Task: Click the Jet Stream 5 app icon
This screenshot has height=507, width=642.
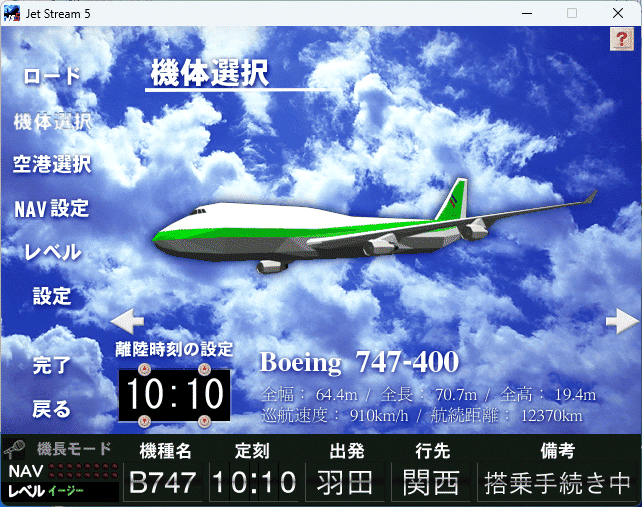Action: tap(11, 14)
